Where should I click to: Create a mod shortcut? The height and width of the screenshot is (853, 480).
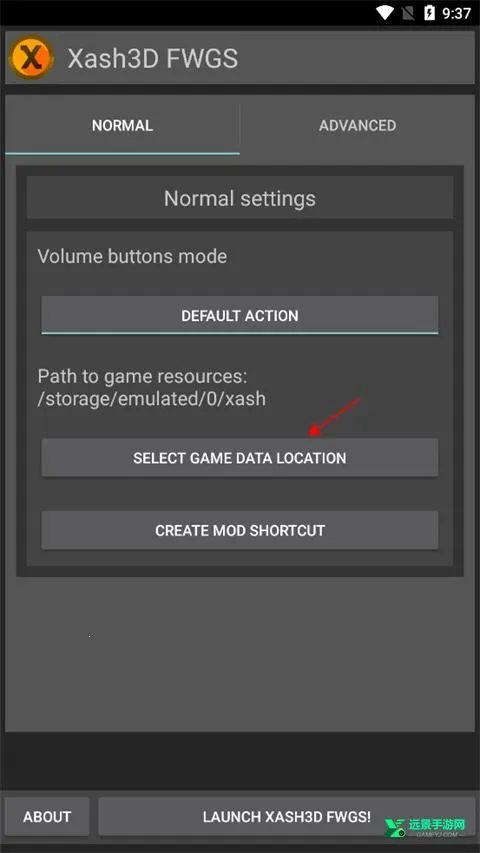click(x=240, y=530)
